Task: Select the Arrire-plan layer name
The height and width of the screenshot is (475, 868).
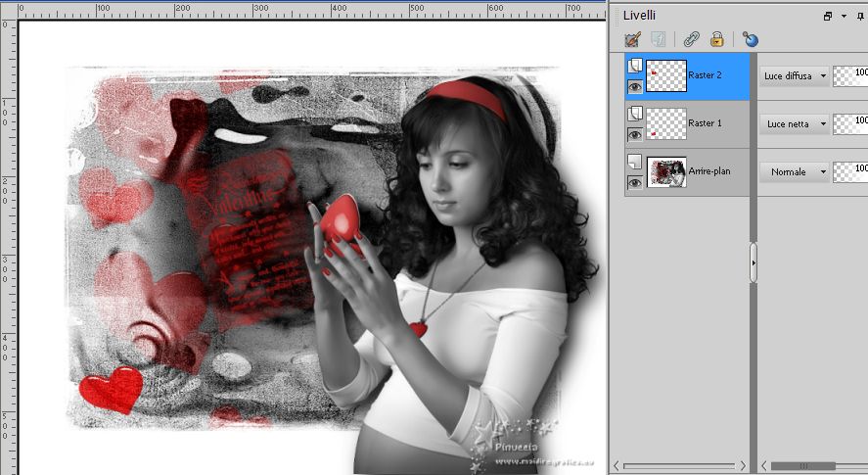Action: [709, 170]
